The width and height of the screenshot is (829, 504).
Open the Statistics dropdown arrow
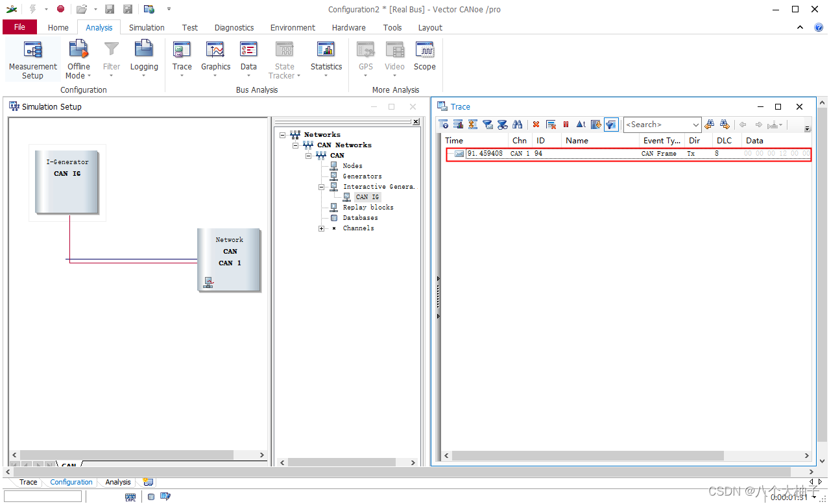[x=326, y=76]
